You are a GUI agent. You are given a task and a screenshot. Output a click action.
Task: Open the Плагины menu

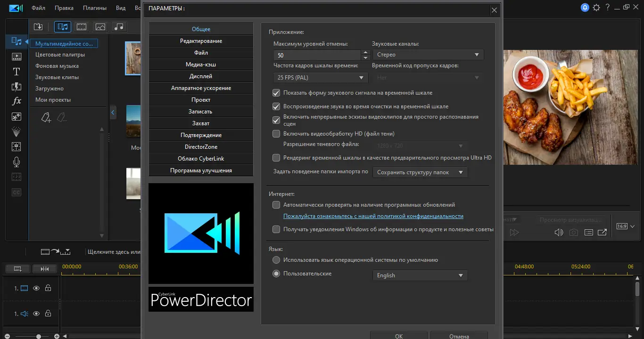pos(95,8)
